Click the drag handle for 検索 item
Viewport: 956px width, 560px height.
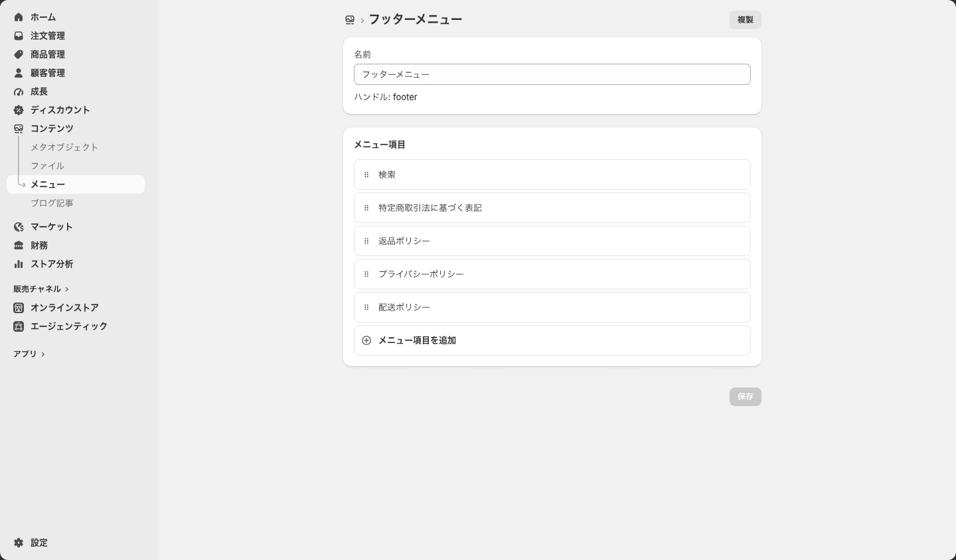366,175
